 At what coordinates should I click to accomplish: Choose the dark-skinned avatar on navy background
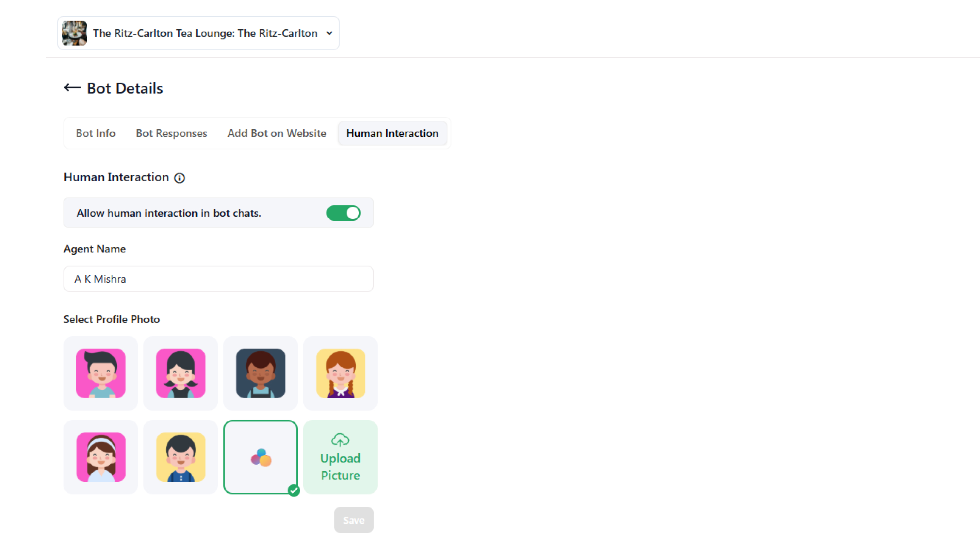coord(260,373)
